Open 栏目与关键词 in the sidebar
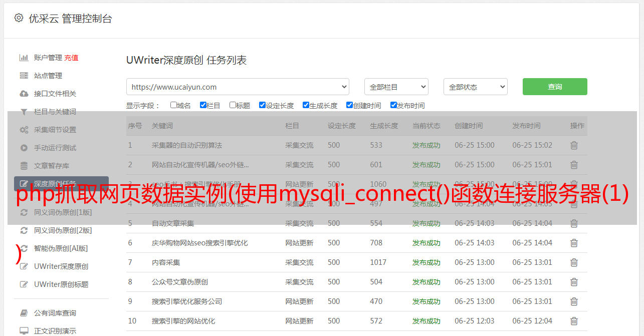Image resolution: width=644 pixels, height=336 pixels. coord(55,112)
